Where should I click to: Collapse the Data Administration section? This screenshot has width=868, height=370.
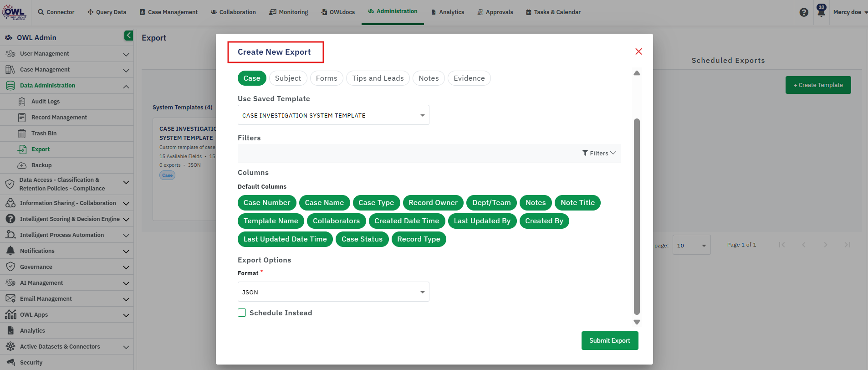pyautogui.click(x=126, y=86)
